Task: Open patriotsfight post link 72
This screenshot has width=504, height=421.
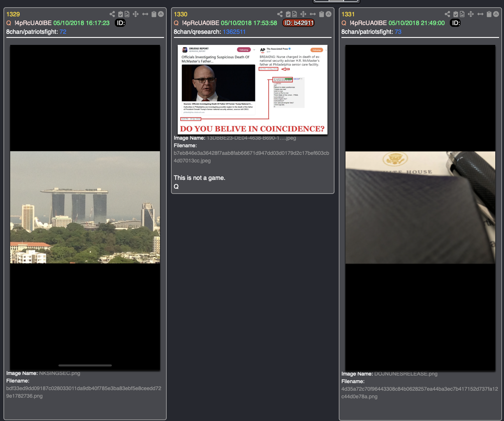Action: [x=63, y=32]
